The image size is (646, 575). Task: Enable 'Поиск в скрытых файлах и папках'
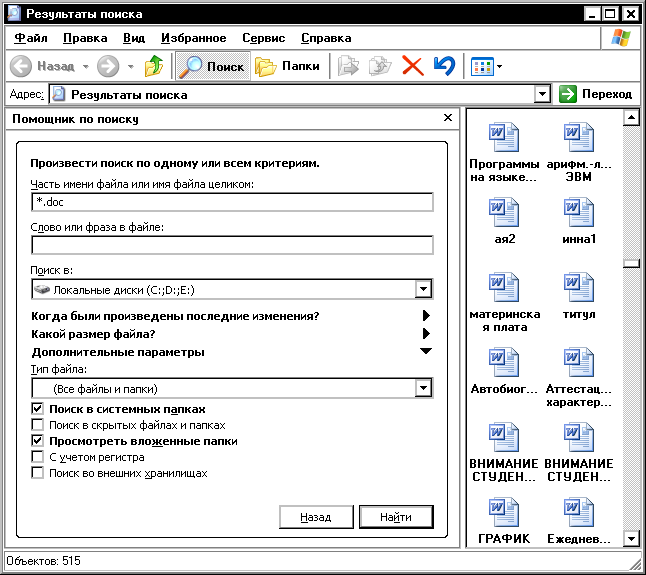[x=37, y=425]
